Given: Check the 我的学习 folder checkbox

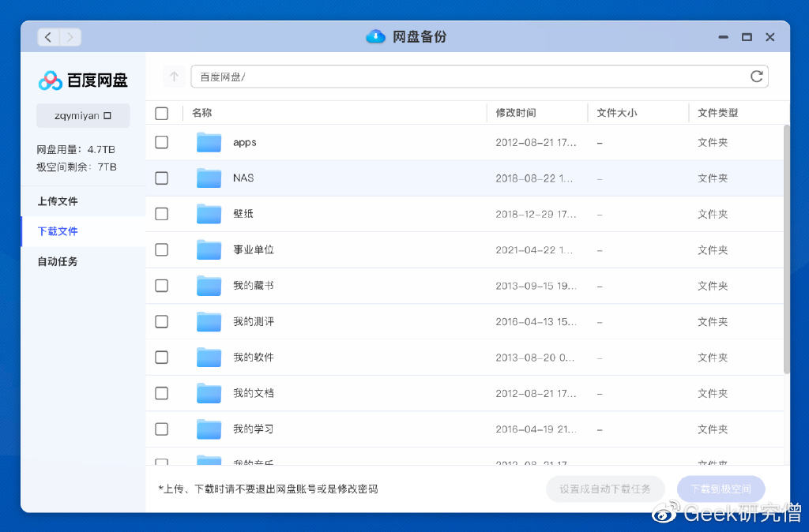Looking at the screenshot, I should tap(161, 429).
